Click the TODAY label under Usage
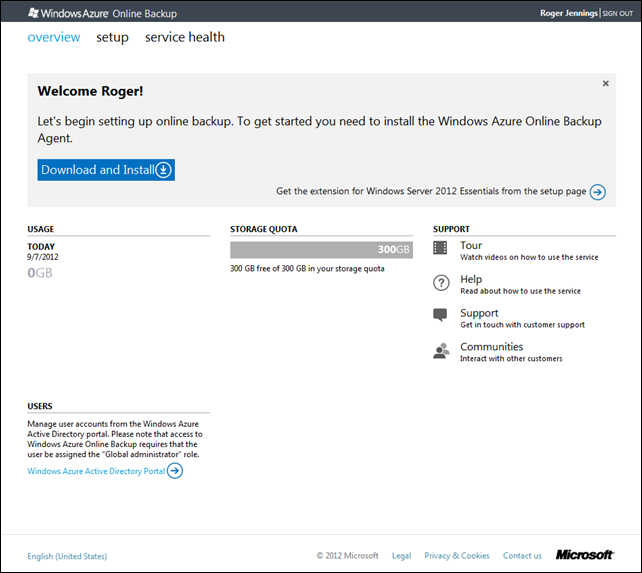Screen dimensions: 642x573 [41, 247]
